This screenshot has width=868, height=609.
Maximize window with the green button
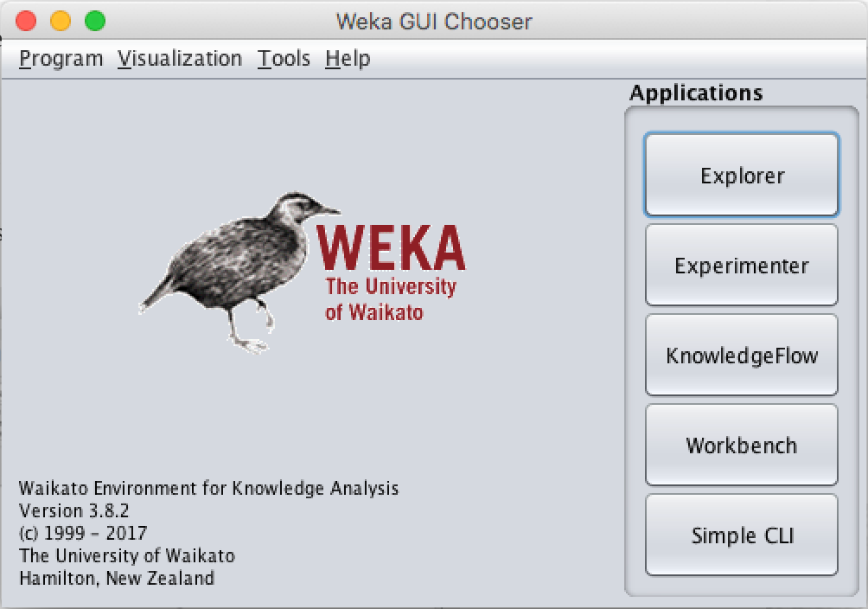point(95,21)
